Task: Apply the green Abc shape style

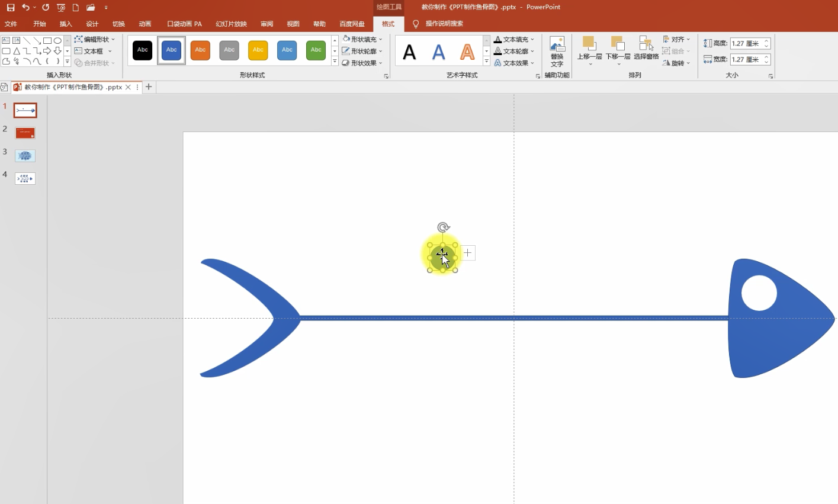Action: click(x=316, y=50)
